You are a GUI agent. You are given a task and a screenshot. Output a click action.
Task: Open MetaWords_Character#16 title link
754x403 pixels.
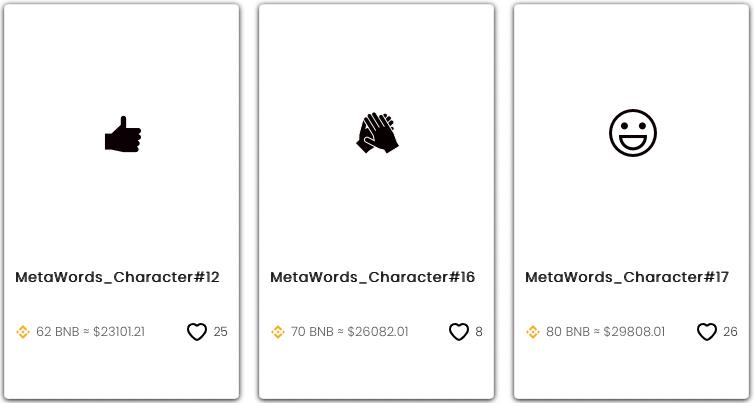[x=372, y=277]
